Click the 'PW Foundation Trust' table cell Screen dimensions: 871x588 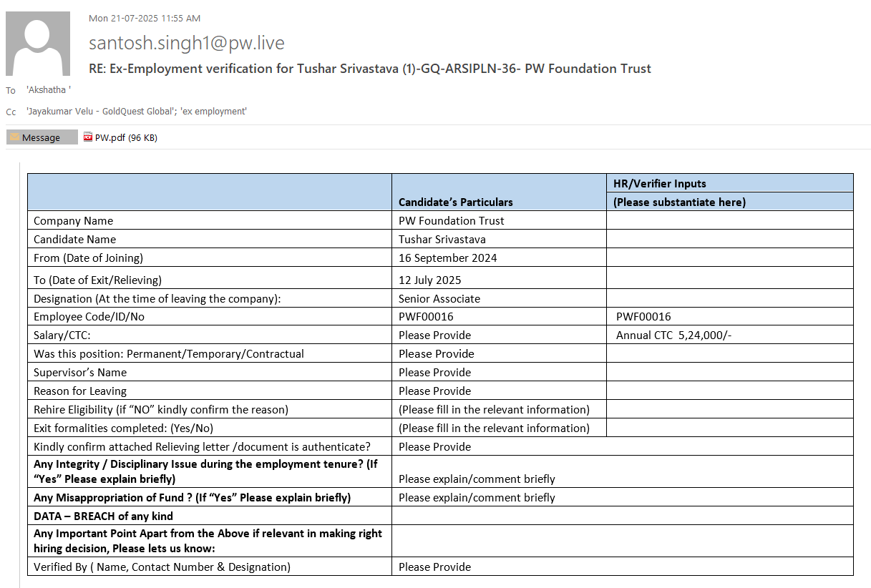pyautogui.click(x=499, y=220)
